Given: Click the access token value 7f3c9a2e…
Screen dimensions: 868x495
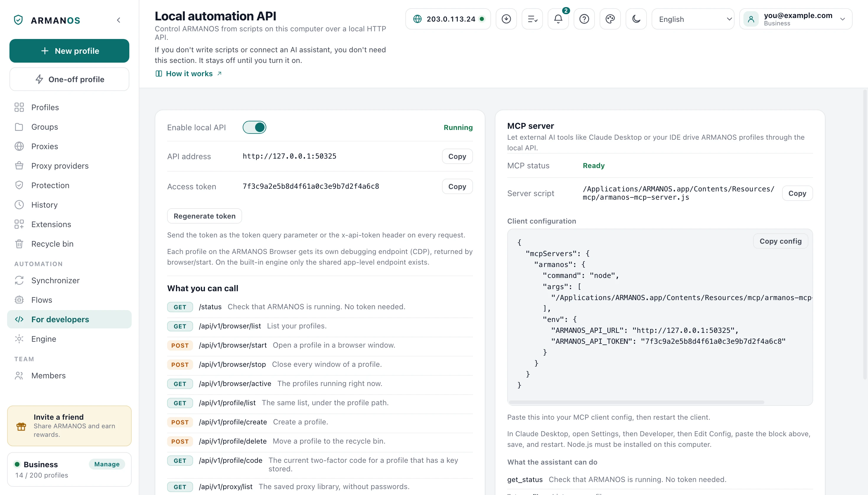Looking at the screenshot, I should coord(311,186).
